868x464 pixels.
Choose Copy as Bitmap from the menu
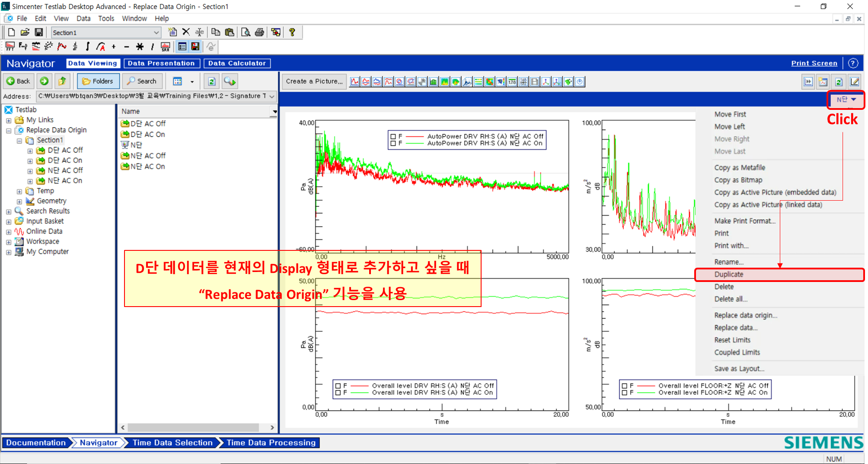(738, 180)
